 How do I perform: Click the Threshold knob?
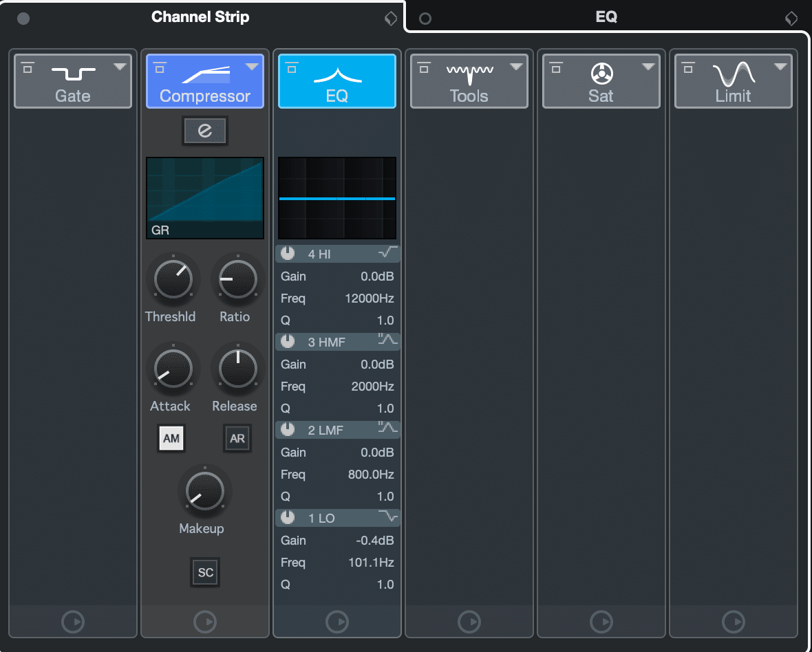(x=173, y=280)
